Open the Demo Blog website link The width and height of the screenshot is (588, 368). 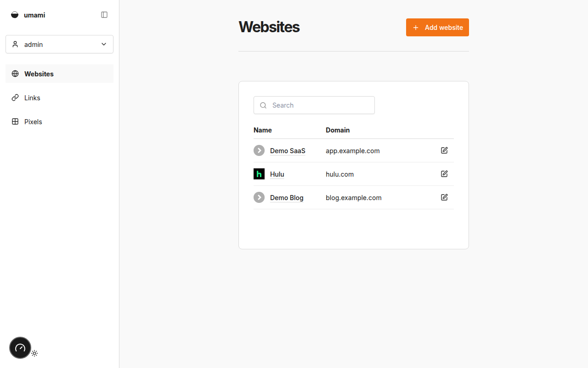[x=286, y=197]
